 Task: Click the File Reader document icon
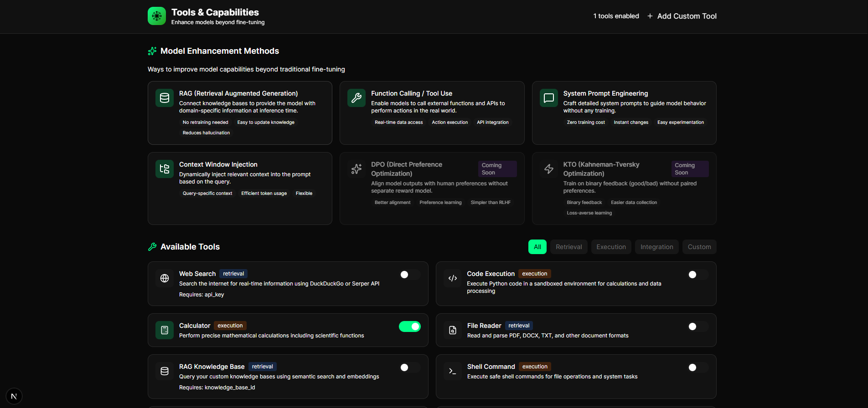click(x=453, y=330)
